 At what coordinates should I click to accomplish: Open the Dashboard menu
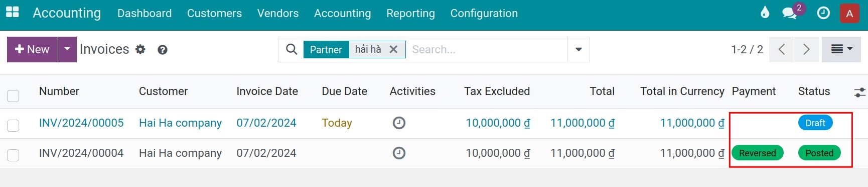pyautogui.click(x=144, y=13)
